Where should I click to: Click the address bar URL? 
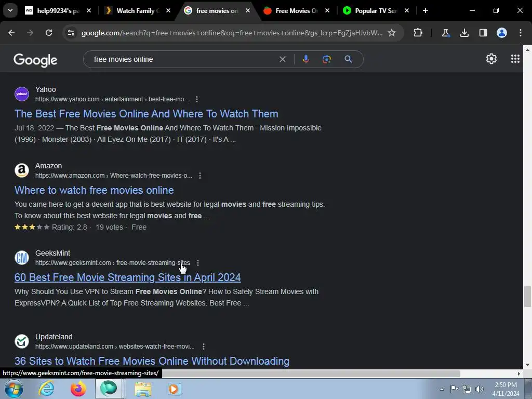point(232,33)
